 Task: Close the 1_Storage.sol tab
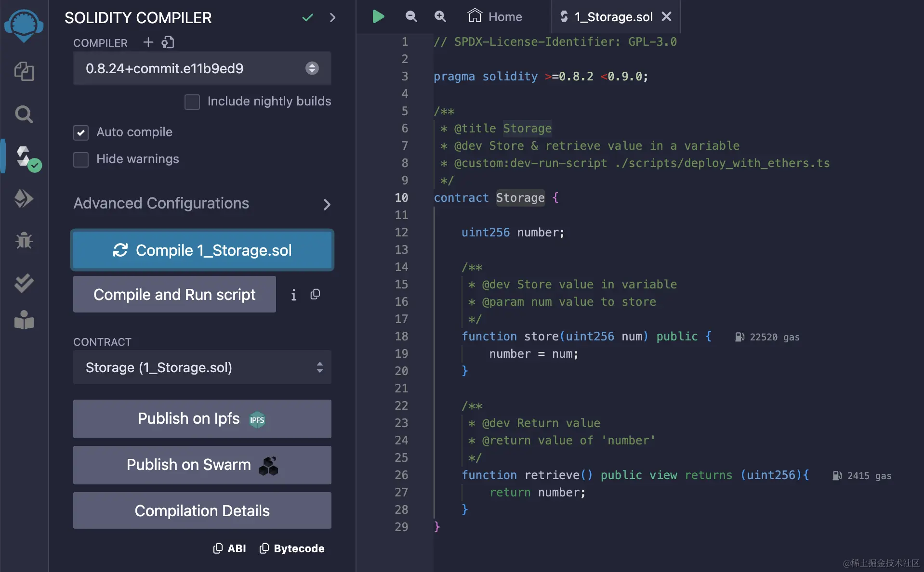(x=667, y=16)
